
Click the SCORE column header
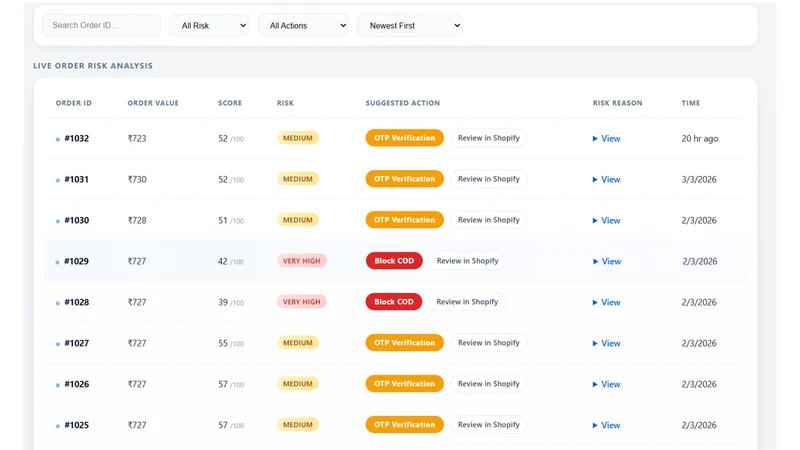tap(230, 103)
